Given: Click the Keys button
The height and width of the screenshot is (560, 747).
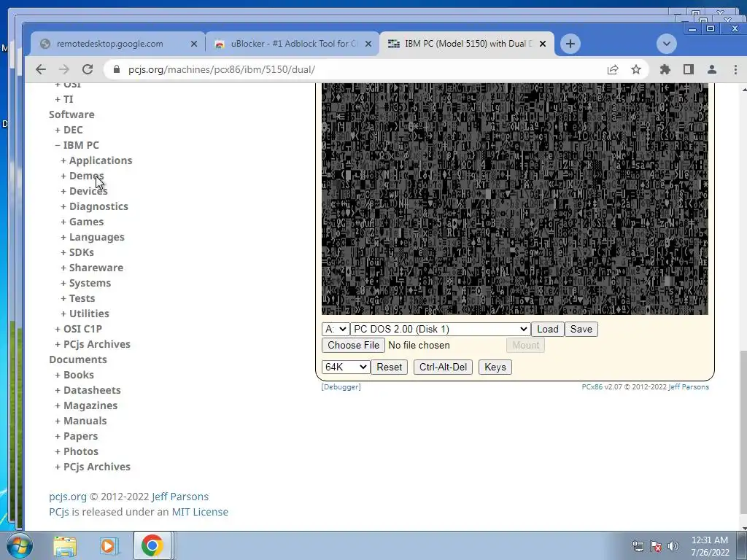Looking at the screenshot, I should coord(495,367).
